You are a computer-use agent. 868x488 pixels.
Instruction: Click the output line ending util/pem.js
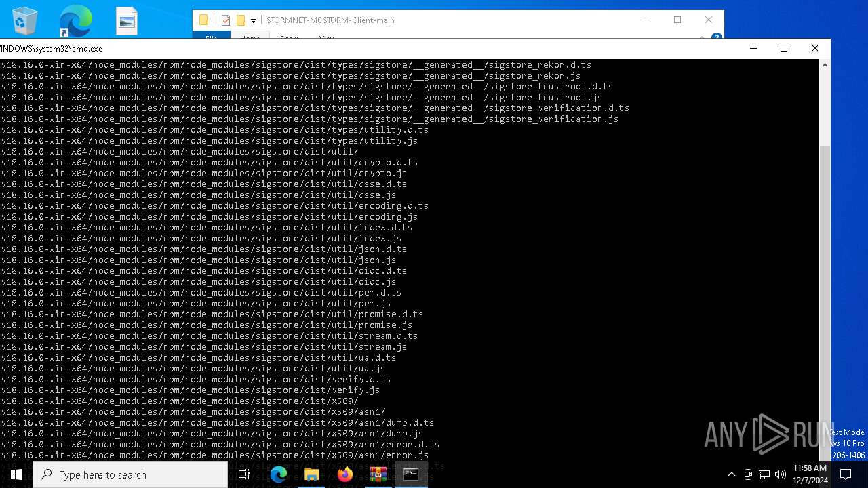pyautogui.click(x=195, y=304)
